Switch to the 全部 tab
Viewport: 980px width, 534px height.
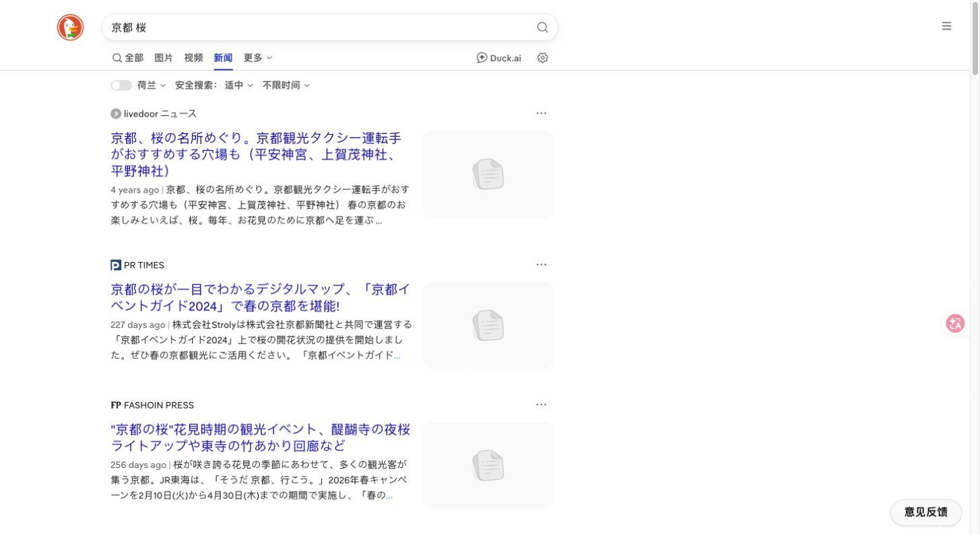coord(128,58)
